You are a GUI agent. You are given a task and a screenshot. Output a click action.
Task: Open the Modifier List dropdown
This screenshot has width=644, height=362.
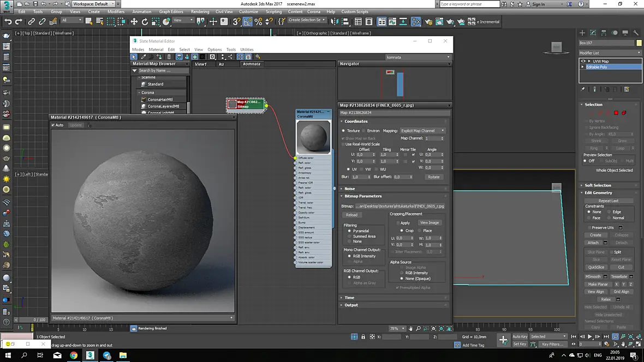[x=610, y=52]
